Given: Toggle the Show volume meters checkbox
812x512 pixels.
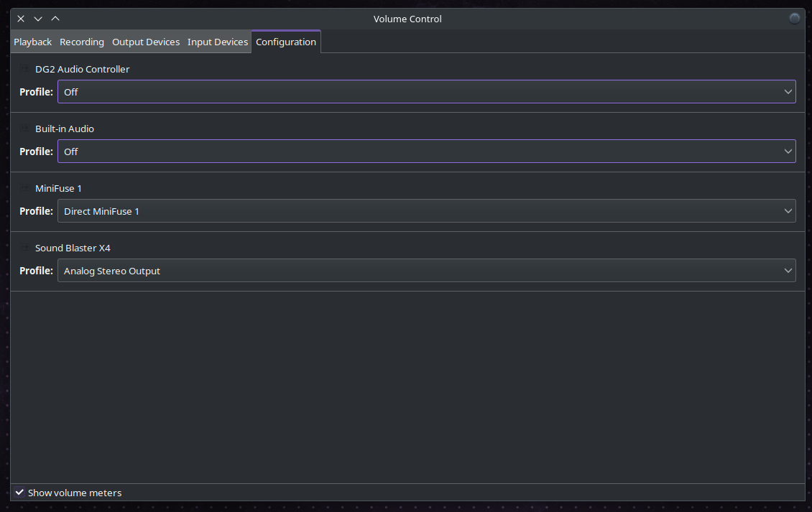Looking at the screenshot, I should pos(19,493).
